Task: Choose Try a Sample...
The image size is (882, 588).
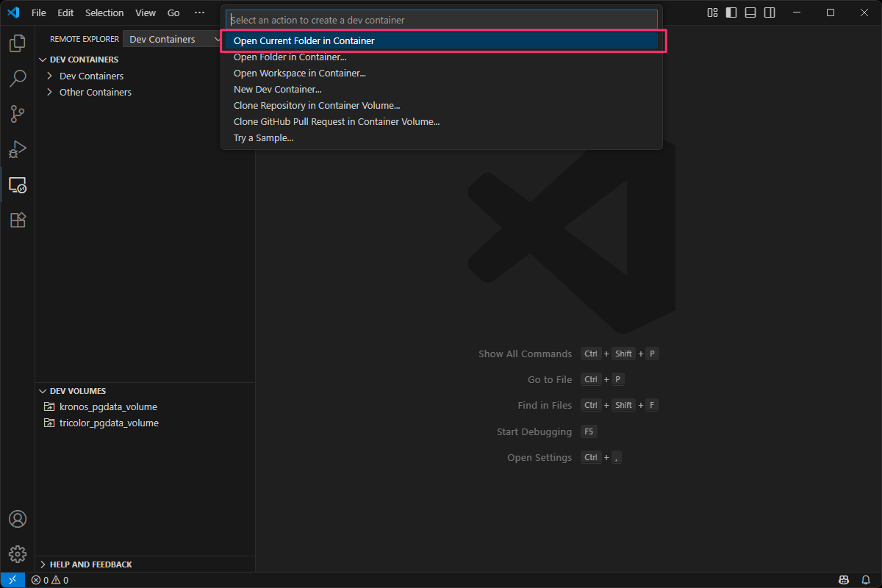Action: point(442,137)
